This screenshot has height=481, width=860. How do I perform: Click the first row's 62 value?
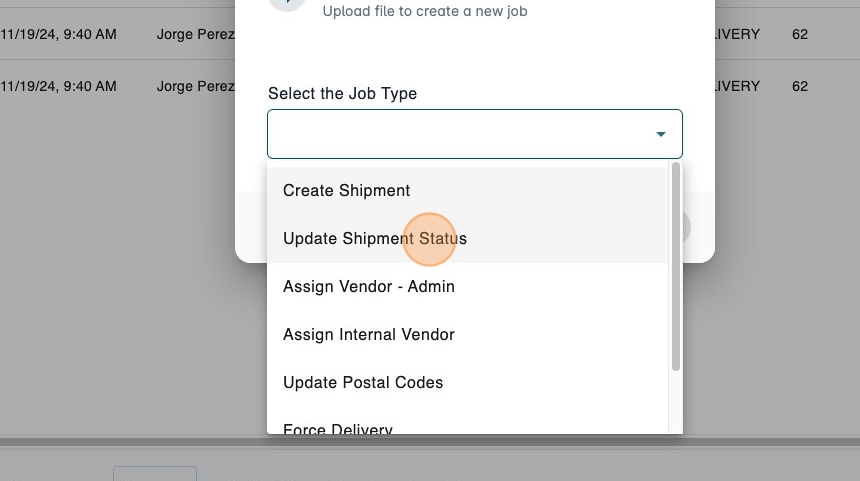pyautogui.click(x=799, y=34)
